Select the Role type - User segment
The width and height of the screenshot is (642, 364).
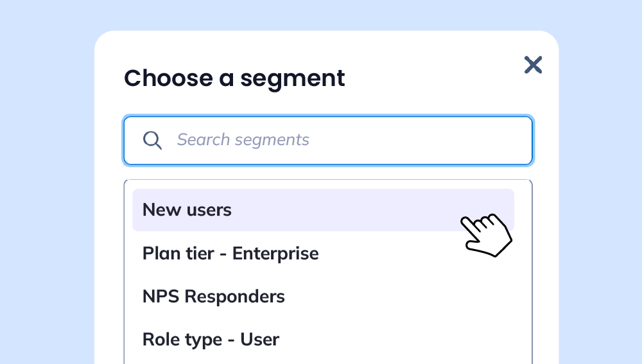323,340
